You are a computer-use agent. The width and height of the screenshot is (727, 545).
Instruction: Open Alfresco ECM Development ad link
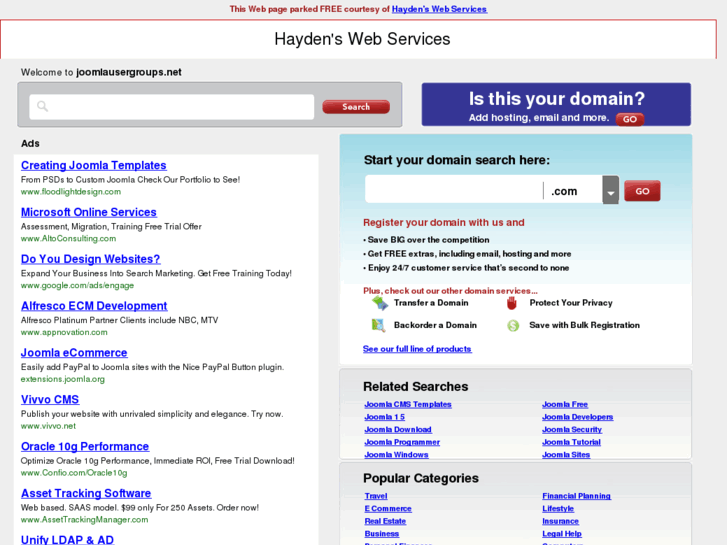tap(94, 306)
